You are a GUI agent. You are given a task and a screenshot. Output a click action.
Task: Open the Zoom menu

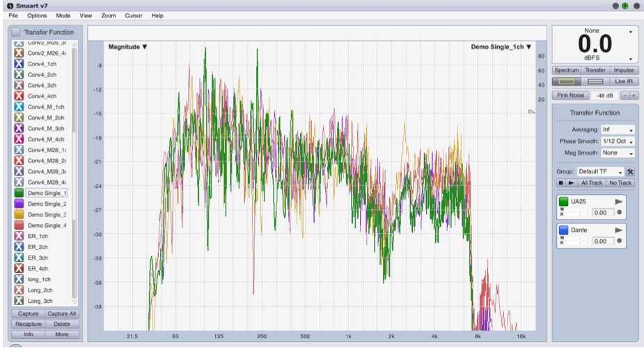(x=109, y=15)
